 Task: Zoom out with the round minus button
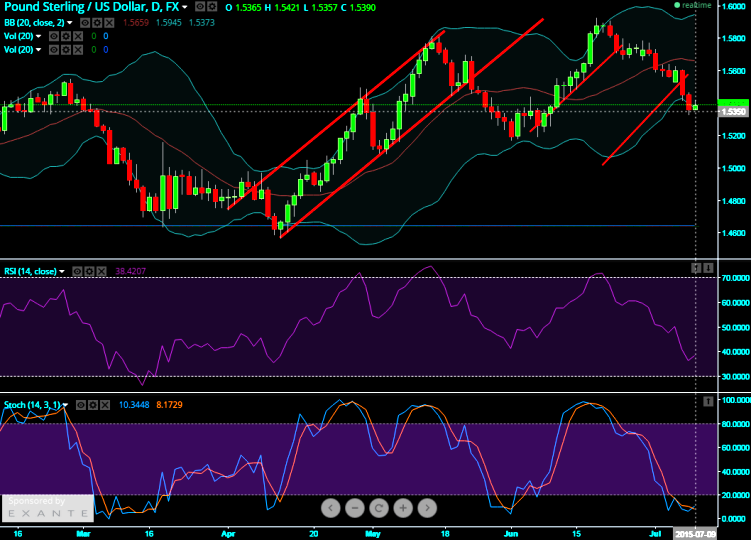(354, 508)
